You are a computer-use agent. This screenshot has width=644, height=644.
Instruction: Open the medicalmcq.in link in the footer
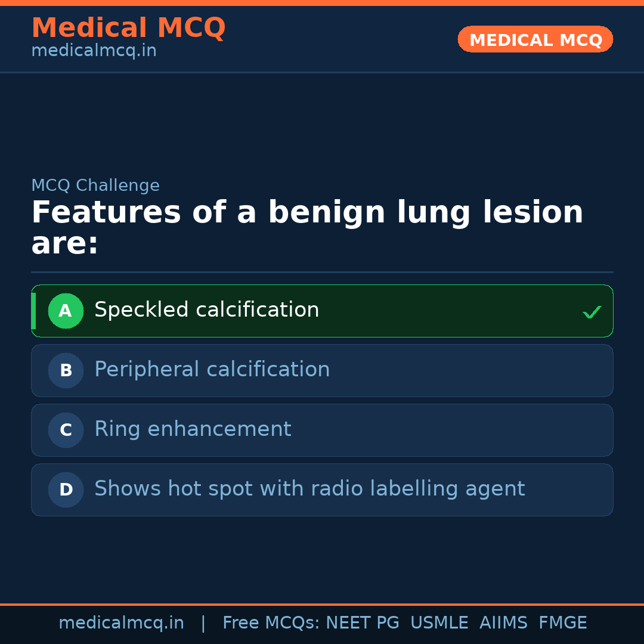(121, 623)
